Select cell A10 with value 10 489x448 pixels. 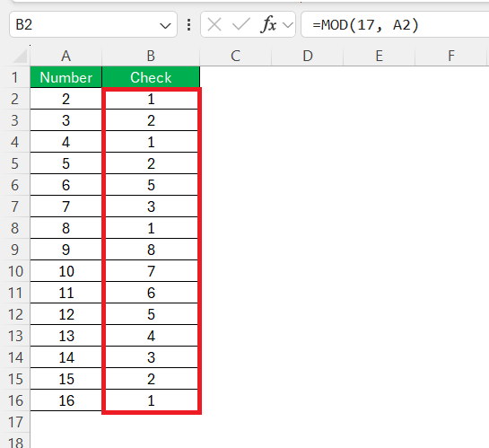point(65,271)
